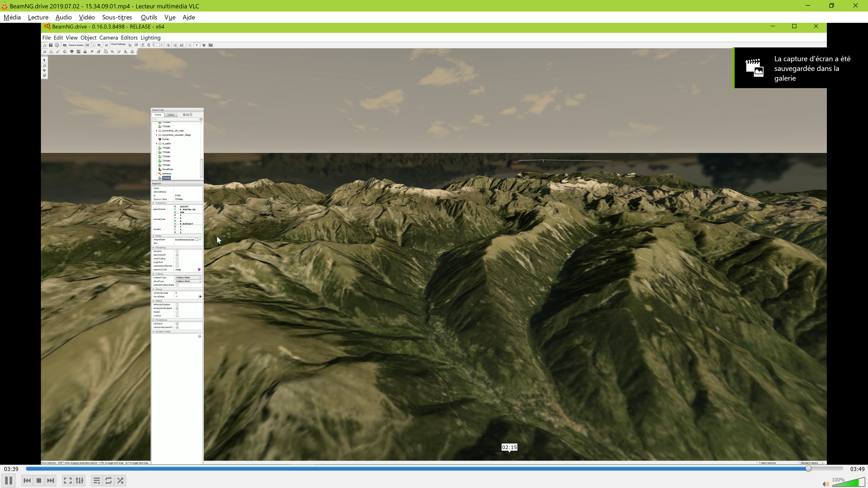868x488 pixels.
Task: Click the browse button next to shapeName
Action: click(x=197, y=239)
